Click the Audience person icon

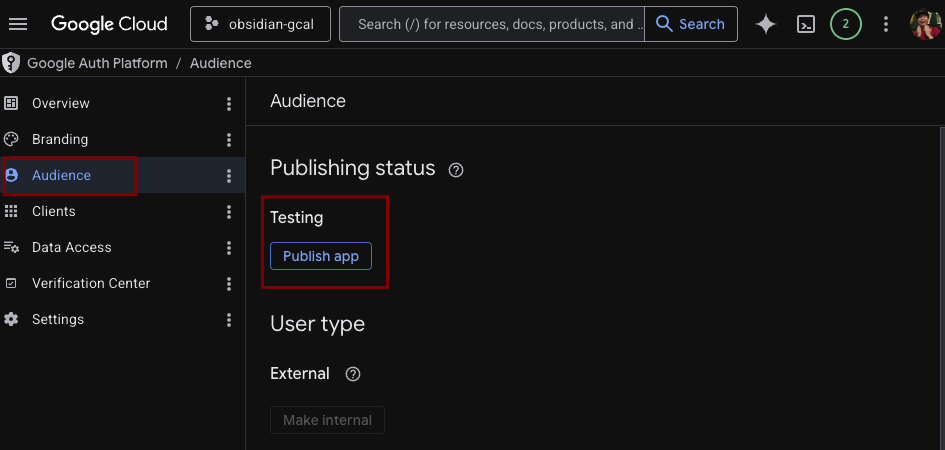(x=11, y=175)
